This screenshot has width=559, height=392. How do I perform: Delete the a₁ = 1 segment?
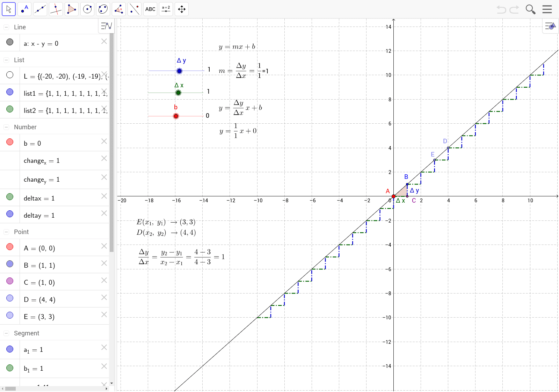tap(104, 347)
